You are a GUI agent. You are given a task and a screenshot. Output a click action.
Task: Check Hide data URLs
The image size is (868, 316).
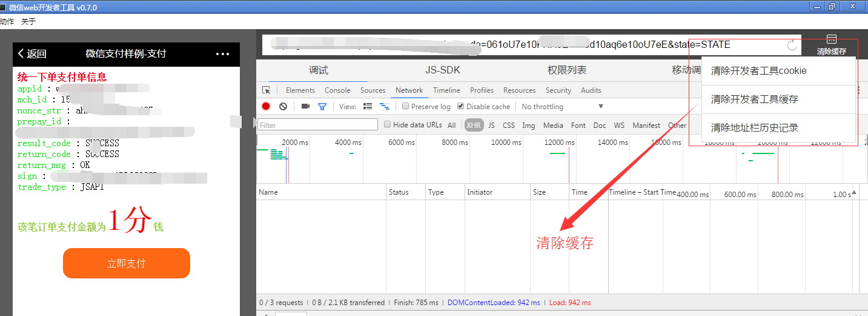click(388, 124)
